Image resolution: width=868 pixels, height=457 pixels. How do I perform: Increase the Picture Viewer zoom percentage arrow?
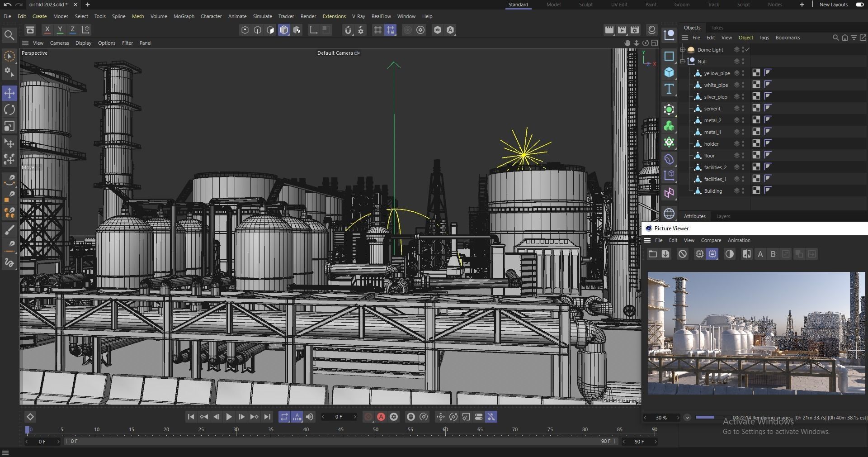(678, 418)
